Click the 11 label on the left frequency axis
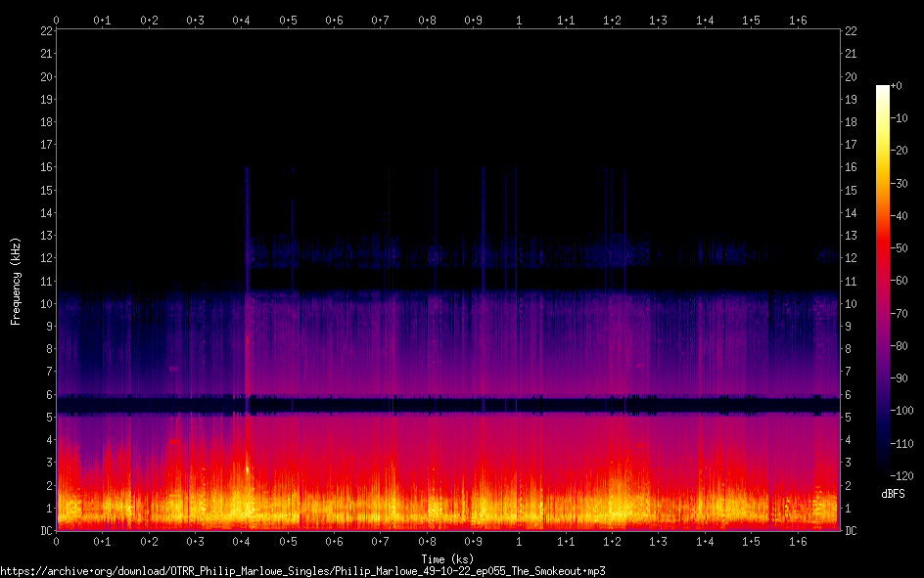This screenshot has width=924, height=578. pos(46,281)
